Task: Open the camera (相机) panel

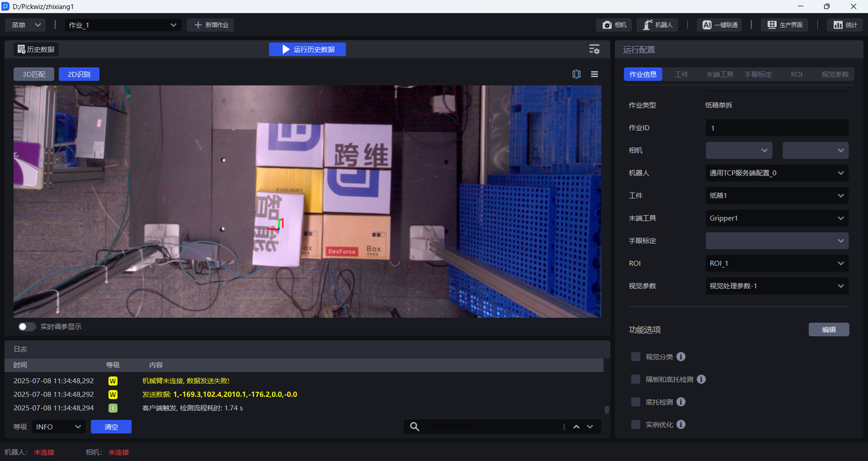Action: pos(614,25)
